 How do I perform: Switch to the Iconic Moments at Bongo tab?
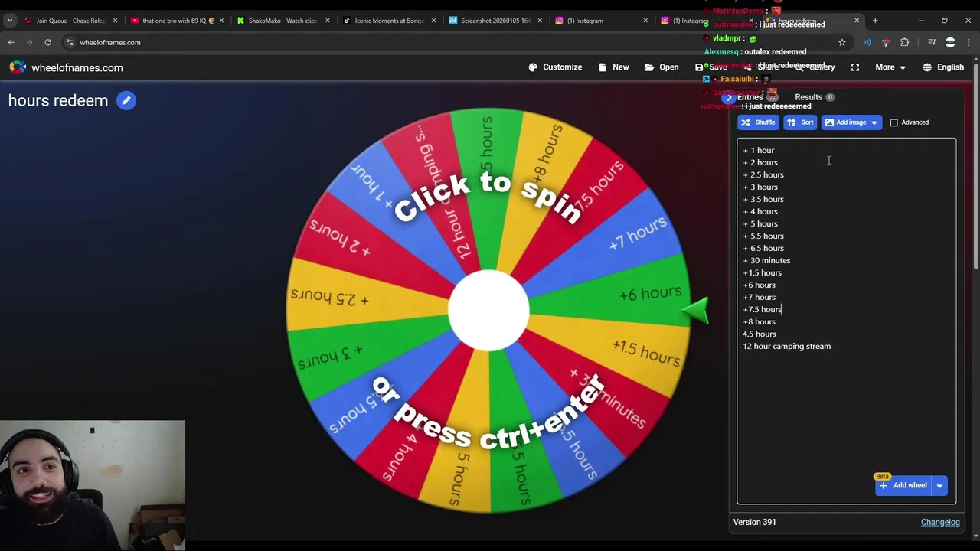coord(389,21)
